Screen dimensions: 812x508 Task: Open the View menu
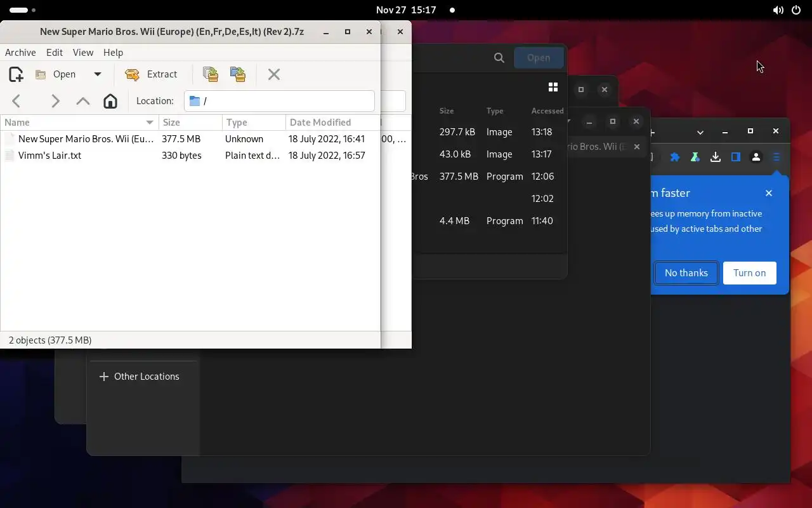coord(83,53)
